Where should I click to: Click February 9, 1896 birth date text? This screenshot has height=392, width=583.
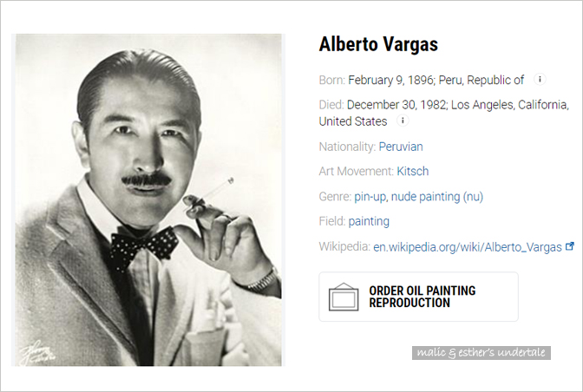pos(390,81)
